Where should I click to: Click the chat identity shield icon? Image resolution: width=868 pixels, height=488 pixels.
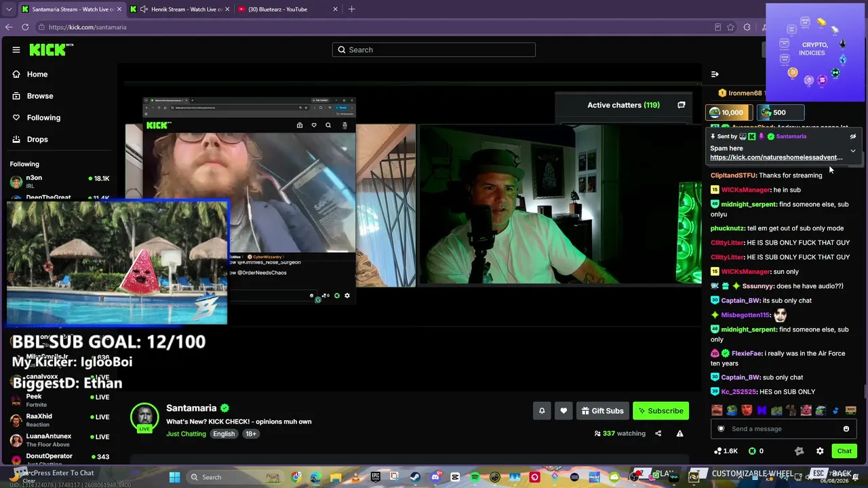click(721, 429)
